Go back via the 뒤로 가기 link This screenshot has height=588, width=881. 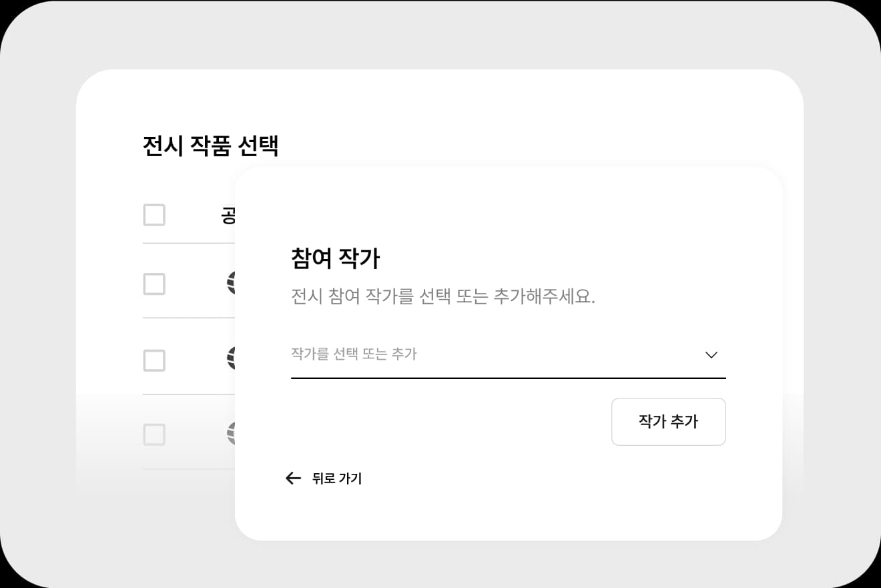tap(336, 479)
